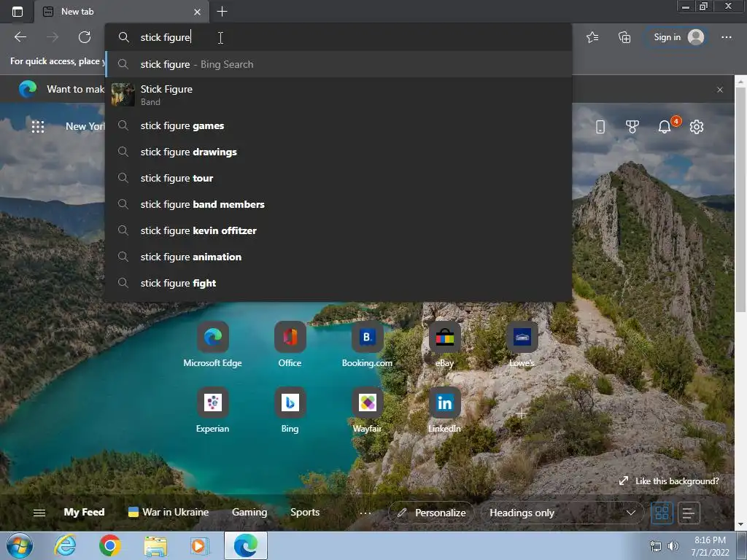Click the Personalize button
This screenshot has width=747, height=560.
432,513
